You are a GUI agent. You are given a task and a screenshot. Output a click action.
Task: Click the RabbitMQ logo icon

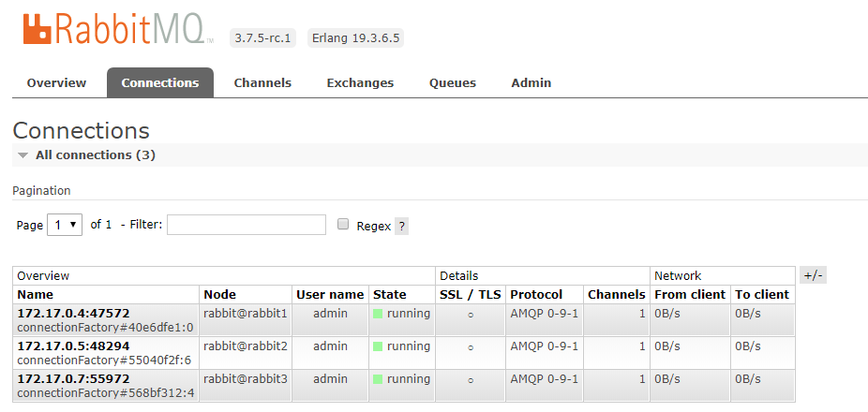(37, 29)
